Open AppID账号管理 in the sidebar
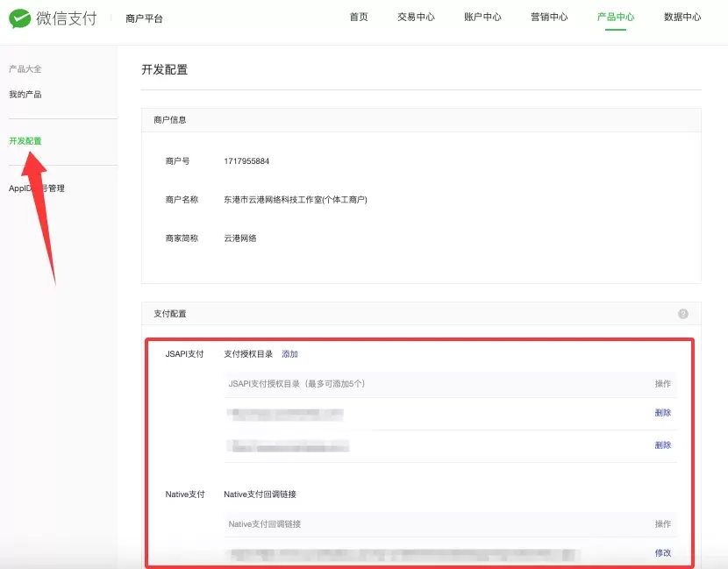The image size is (728, 569). [37, 188]
